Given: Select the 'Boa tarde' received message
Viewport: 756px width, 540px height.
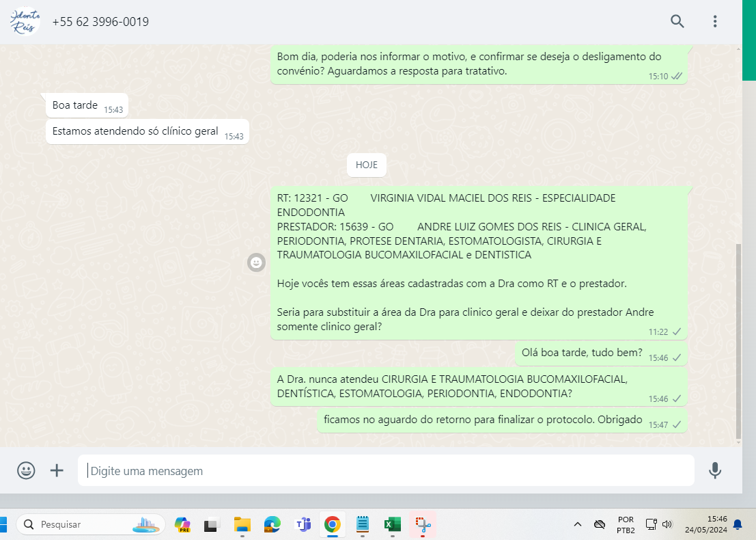Looking at the screenshot, I should (x=87, y=105).
